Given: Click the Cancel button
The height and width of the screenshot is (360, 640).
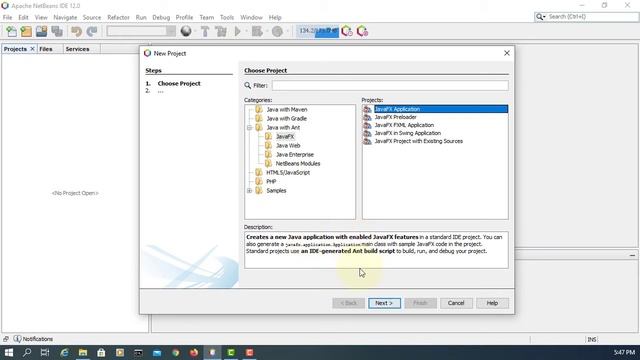Looking at the screenshot, I should click(x=456, y=303).
